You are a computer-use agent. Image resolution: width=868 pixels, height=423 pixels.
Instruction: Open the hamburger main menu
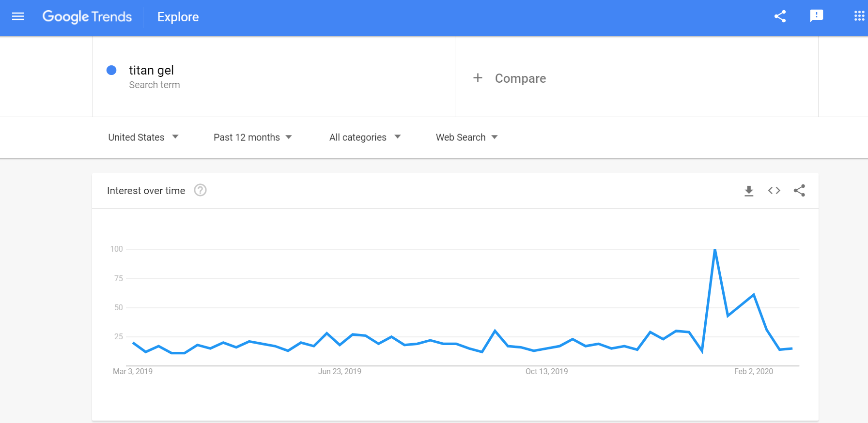18,17
